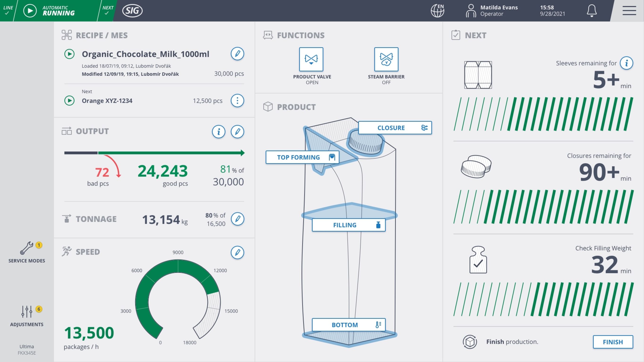Open the Service Modes panel

(x=26, y=252)
